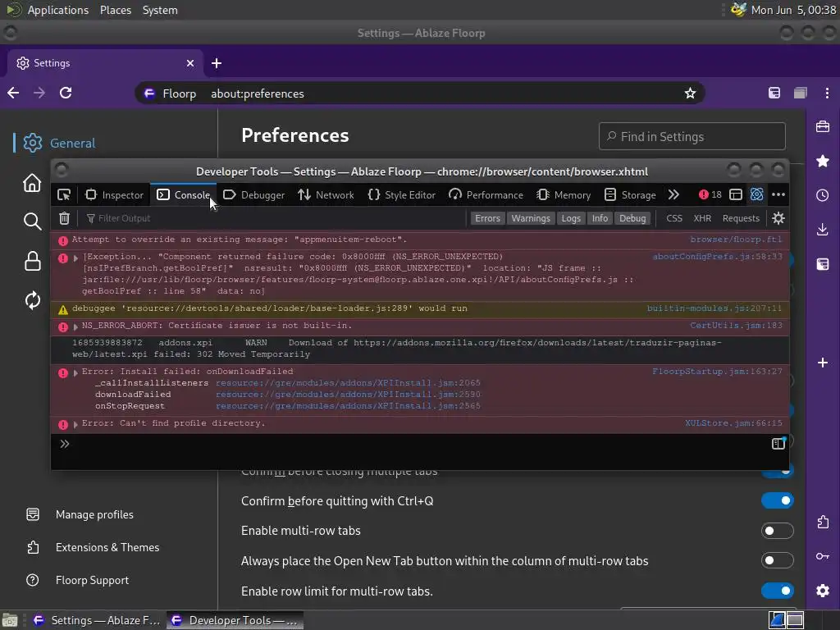
Task: Go back with the left arrow button
Action: 13,94
